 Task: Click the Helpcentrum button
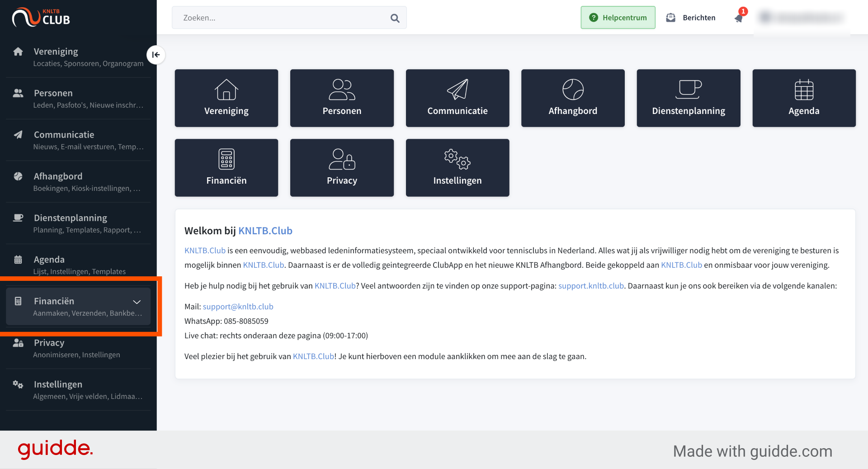(618, 18)
